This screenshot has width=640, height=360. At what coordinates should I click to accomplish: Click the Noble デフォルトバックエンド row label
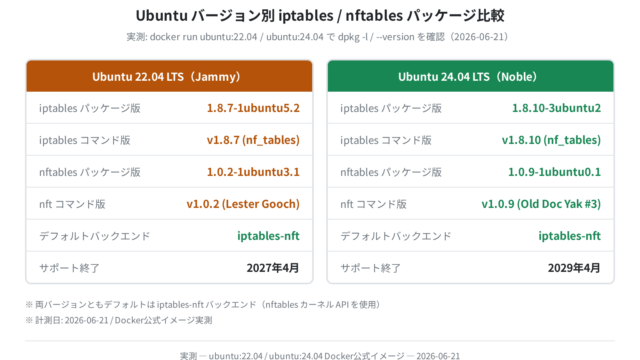(x=396, y=236)
